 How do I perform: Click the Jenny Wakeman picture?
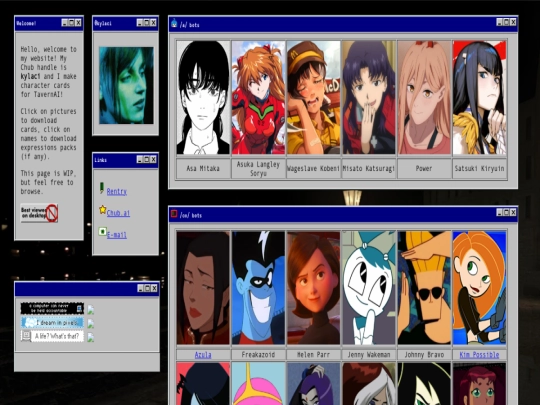point(368,288)
